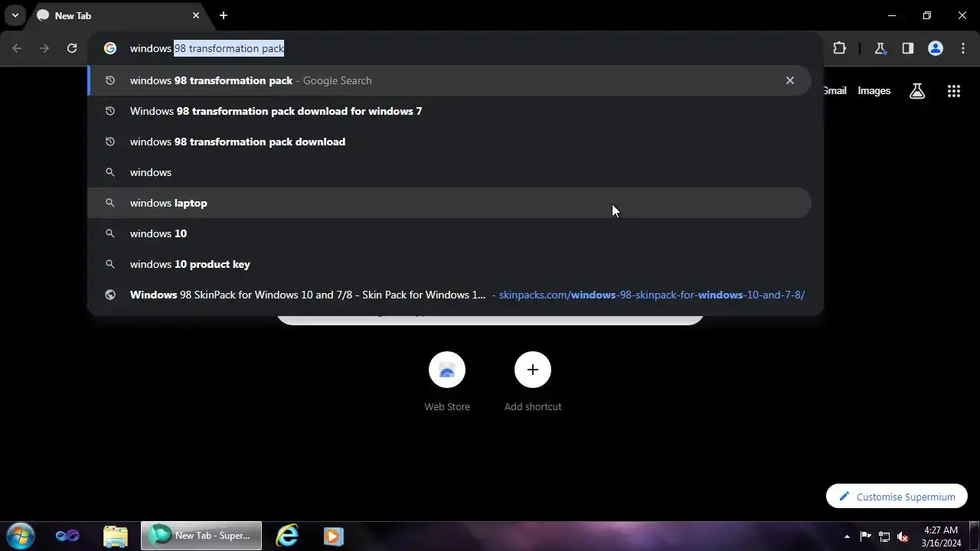Select the 'windows 10' suggestion

[449, 233]
